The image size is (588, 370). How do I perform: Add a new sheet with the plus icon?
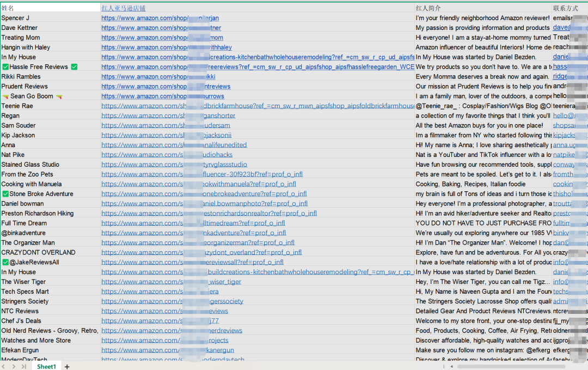67,367
